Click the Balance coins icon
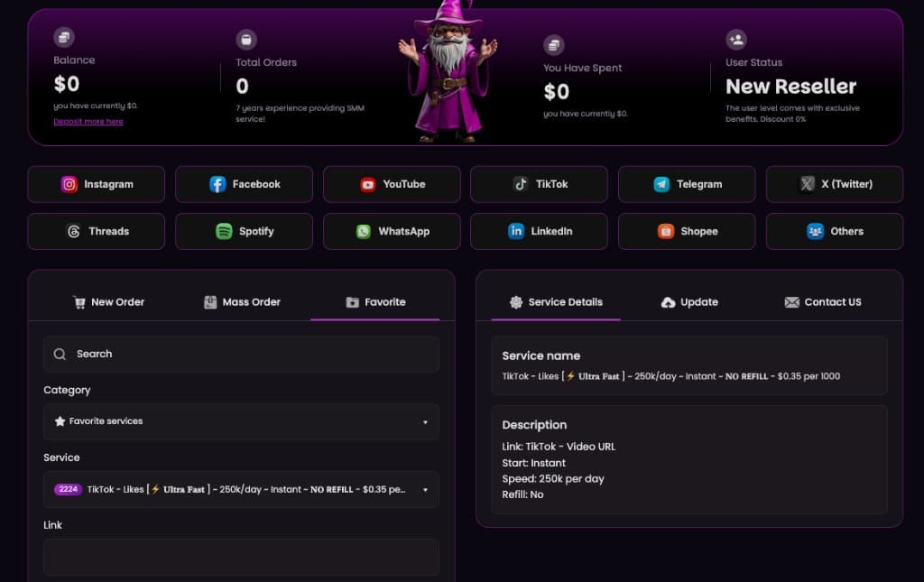The height and width of the screenshot is (582, 924). coord(64,38)
